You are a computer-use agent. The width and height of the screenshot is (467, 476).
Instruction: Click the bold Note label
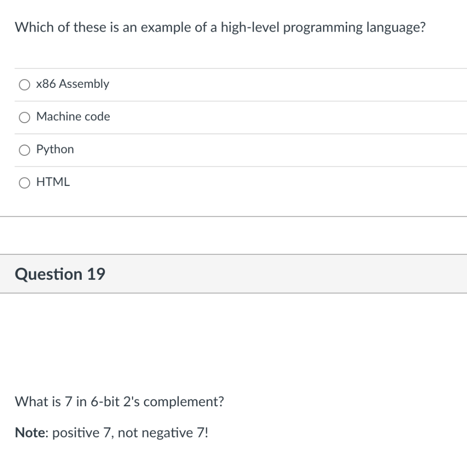pos(29,432)
